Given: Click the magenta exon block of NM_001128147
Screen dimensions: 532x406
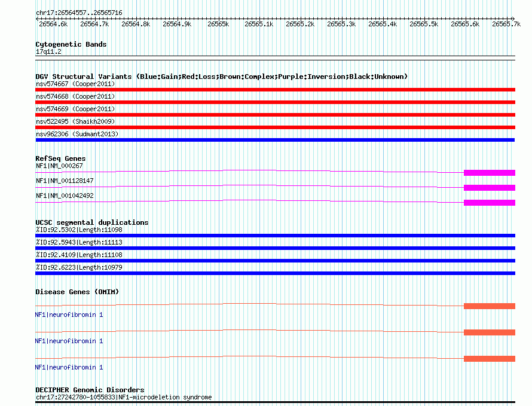Looking at the screenshot, I should pos(490,188).
